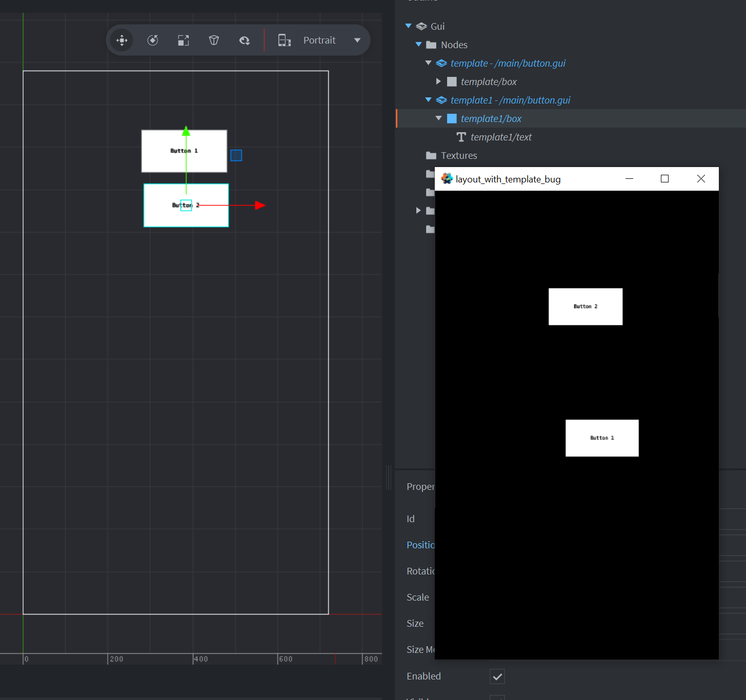Select the Move tool in the toolbar
This screenshot has height=700, width=746.
[122, 40]
